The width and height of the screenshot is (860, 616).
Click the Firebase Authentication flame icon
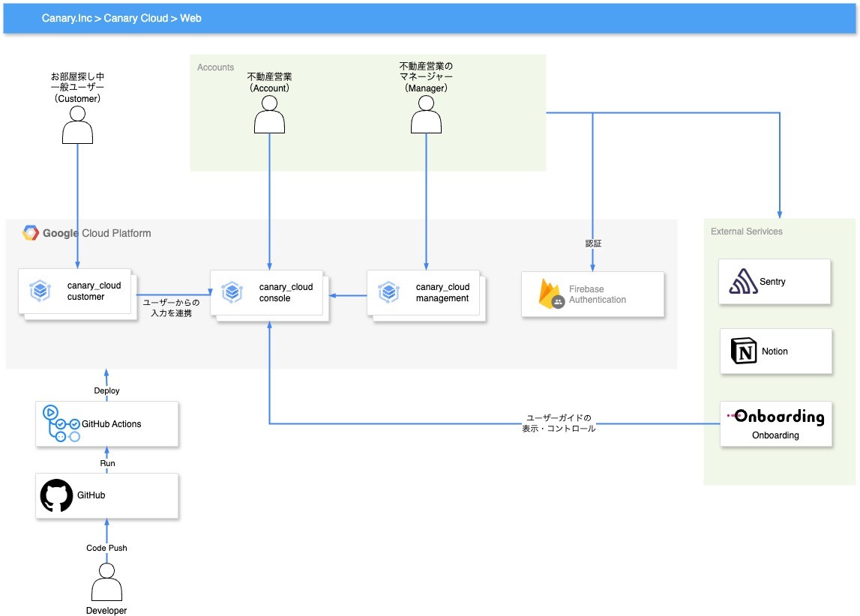click(x=549, y=294)
